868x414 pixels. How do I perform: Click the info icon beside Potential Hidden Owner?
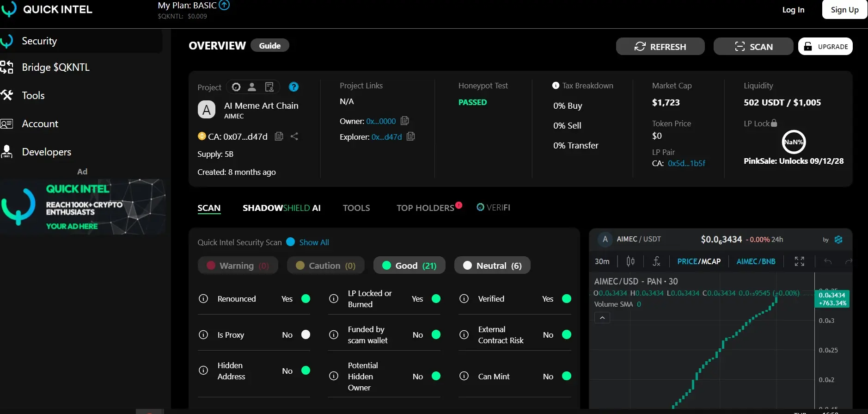click(334, 376)
